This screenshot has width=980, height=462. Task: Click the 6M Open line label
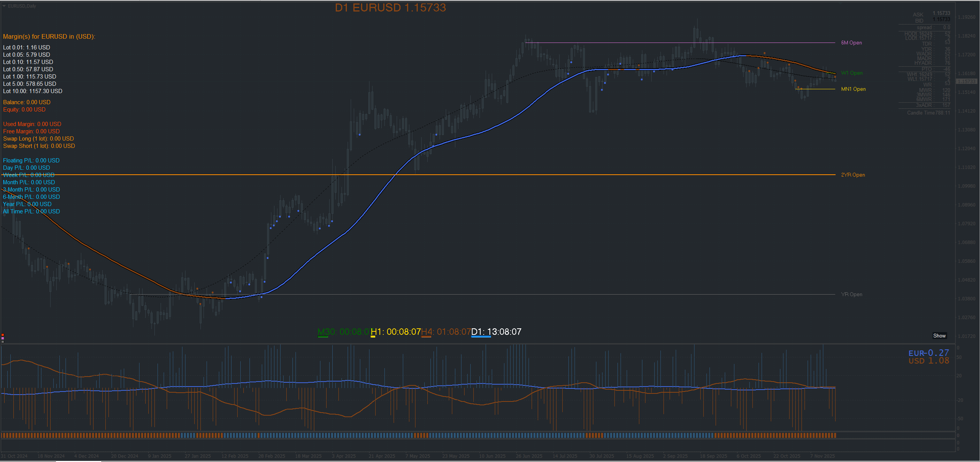[x=851, y=43]
